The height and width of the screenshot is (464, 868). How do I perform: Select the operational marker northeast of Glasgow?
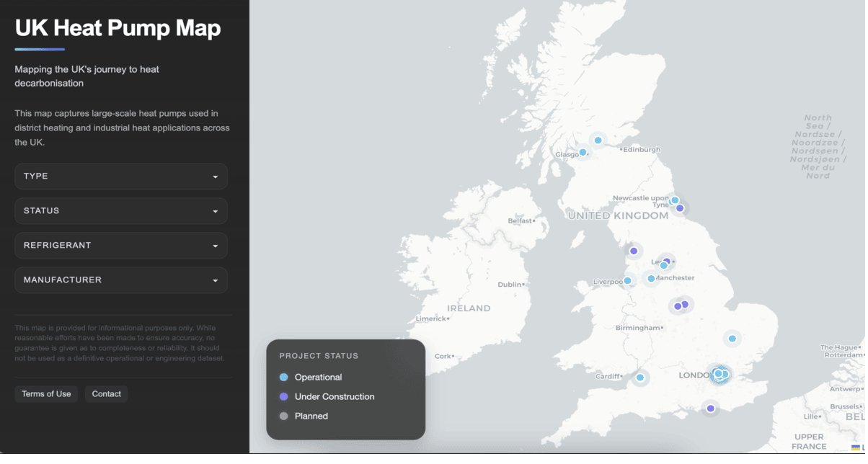coord(598,140)
